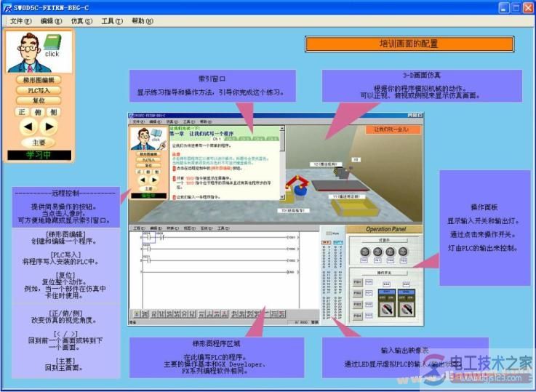536x392 pixels.
Task: Click the 远程控制 description heading
Action: pyautogui.click(x=65, y=193)
